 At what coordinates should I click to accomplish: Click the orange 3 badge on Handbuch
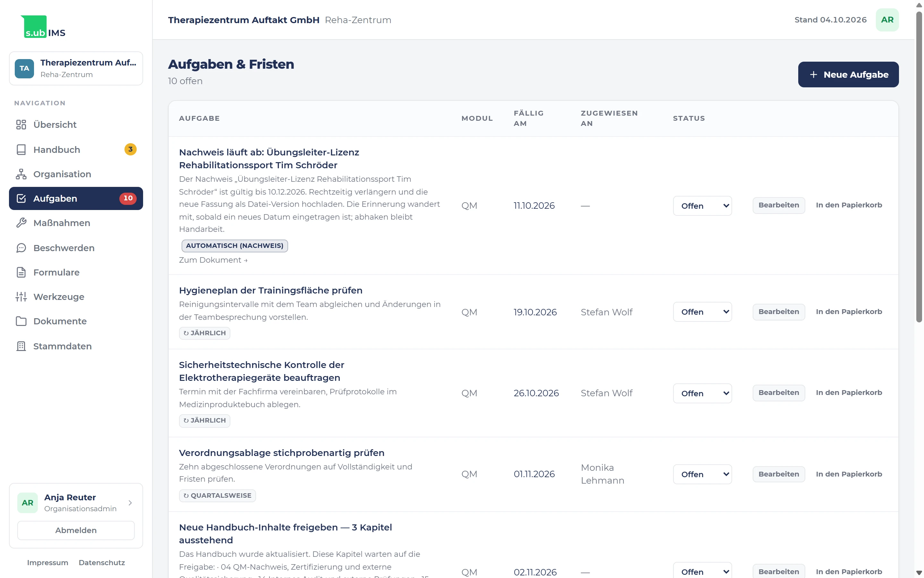click(x=131, y=149)
